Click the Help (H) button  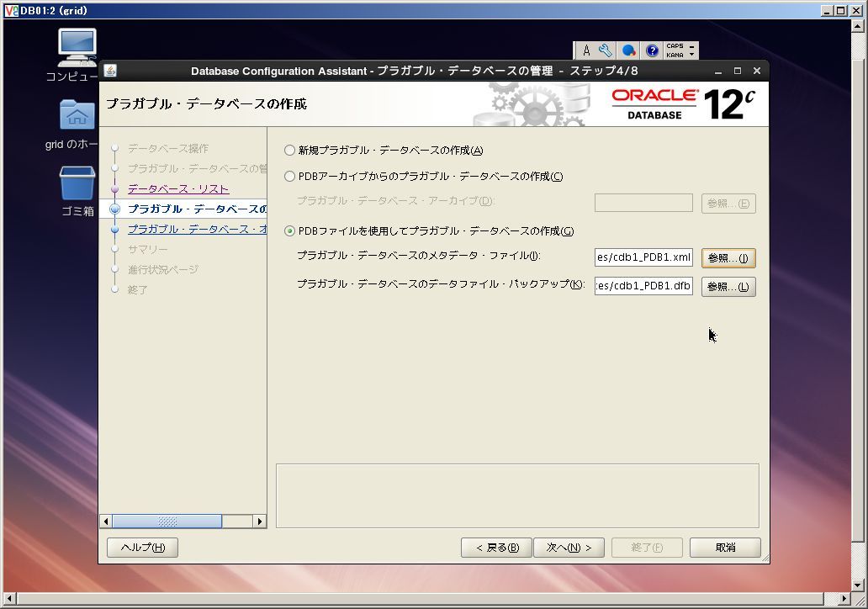pos(142,548)
